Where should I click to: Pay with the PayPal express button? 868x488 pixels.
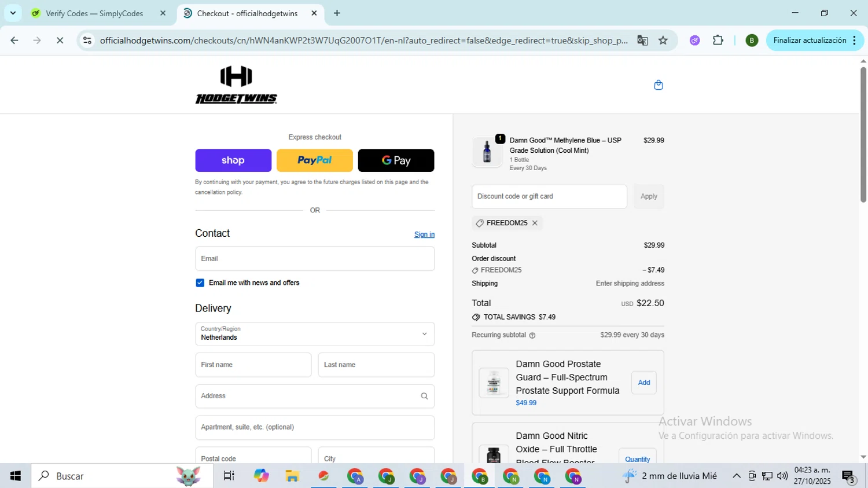[x=315, y=160]
